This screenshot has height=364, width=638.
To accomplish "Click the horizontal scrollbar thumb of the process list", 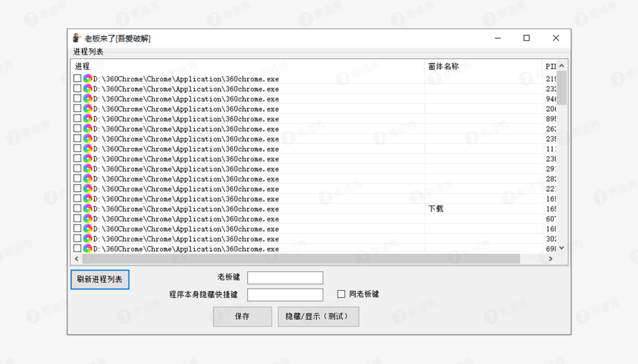I will click(x=301, y=259).
